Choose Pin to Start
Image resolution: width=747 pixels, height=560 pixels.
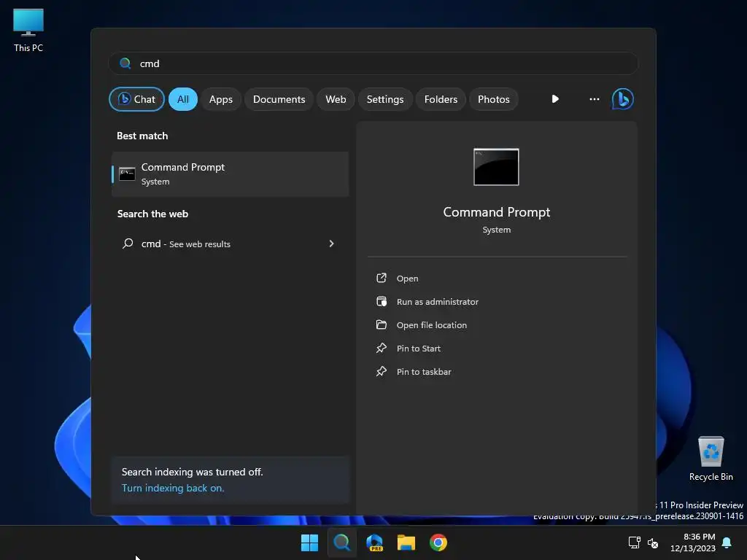(418, 348)
